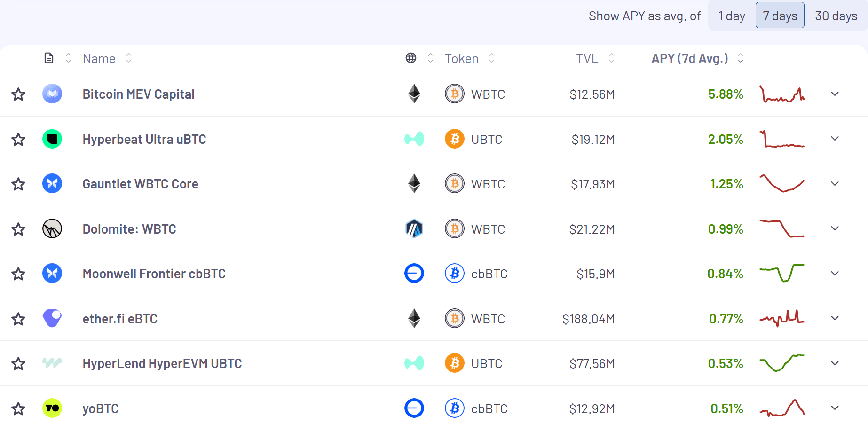
Task: Toggle the star for HyperLend HyperEVM UBTC
Action: coord(18,363)
